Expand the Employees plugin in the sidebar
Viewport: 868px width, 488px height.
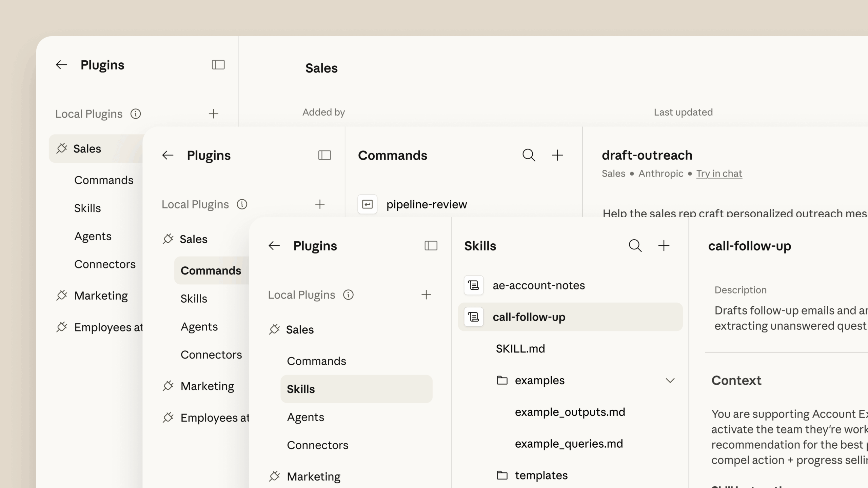pos(215,418)
